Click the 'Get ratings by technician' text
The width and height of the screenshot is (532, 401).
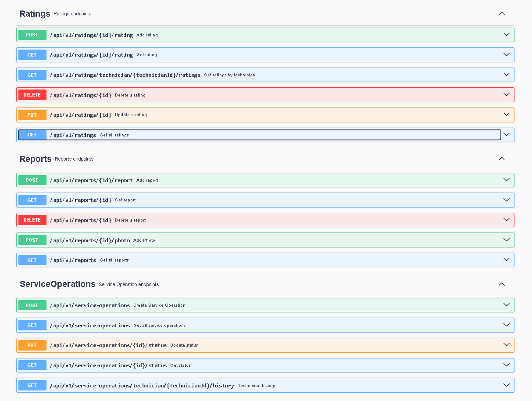(229, 75)
